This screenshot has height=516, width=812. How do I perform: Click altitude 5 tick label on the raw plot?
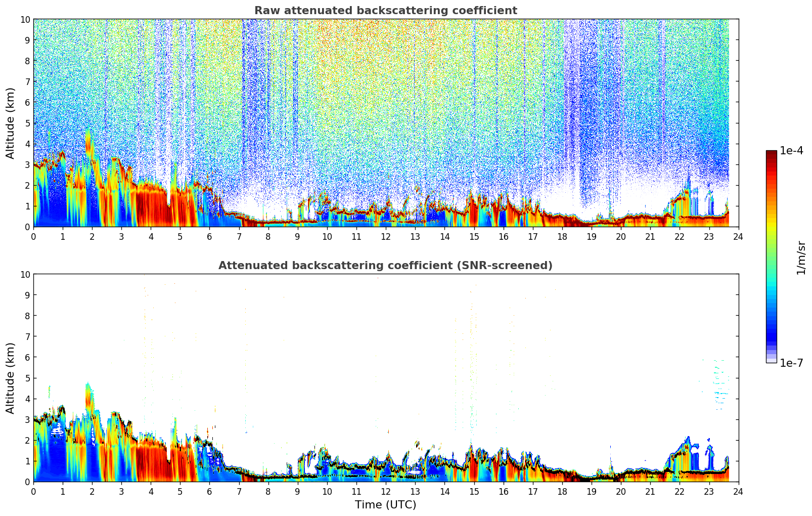27,123
